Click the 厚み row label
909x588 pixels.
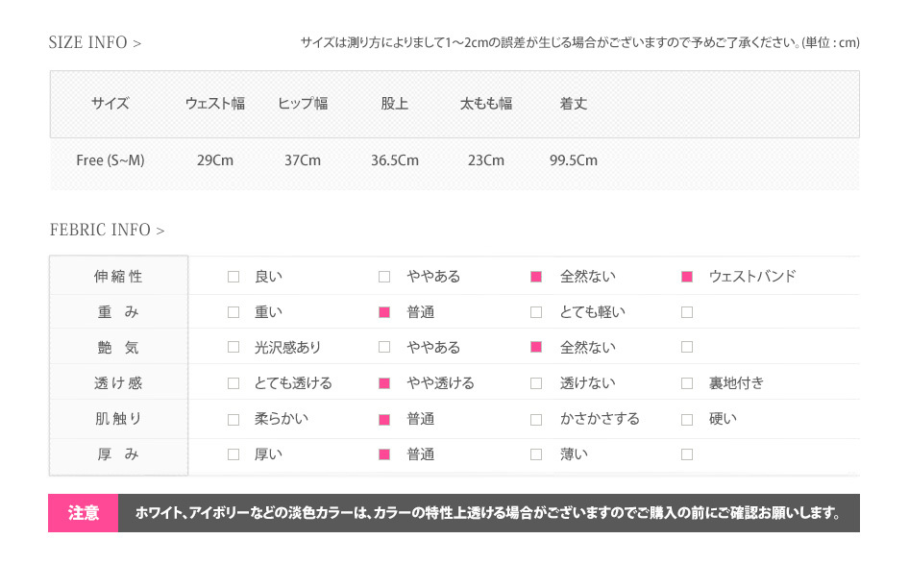[118, 454]
